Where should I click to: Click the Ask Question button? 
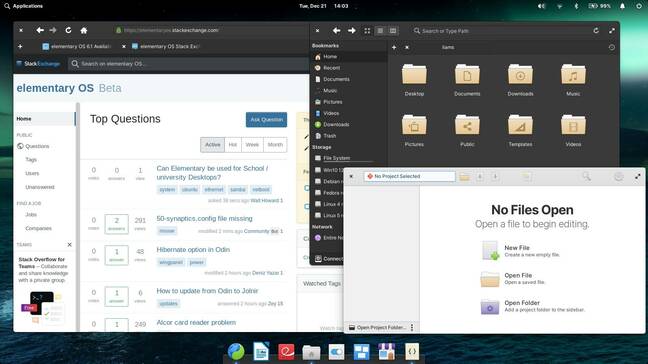pos(267,120)
